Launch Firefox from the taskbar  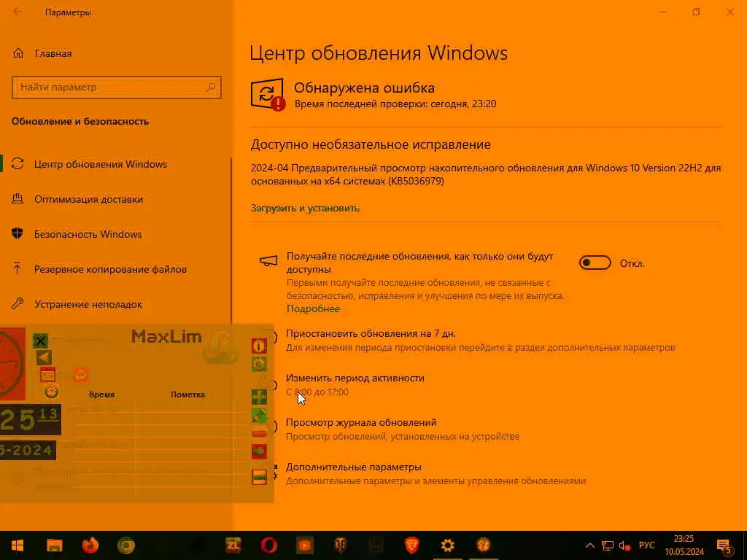[90, 545]
